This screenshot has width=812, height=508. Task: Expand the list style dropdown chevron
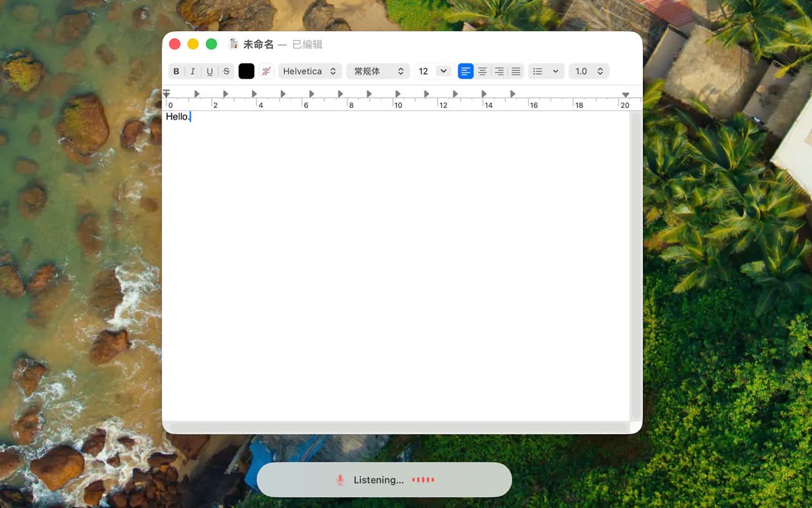point(556,71)
